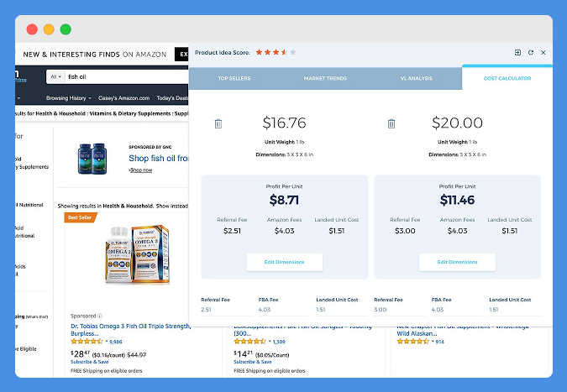567x392 pixels.
Task: Click the Wild Alaskan product title link
Action: coord(463,330)
